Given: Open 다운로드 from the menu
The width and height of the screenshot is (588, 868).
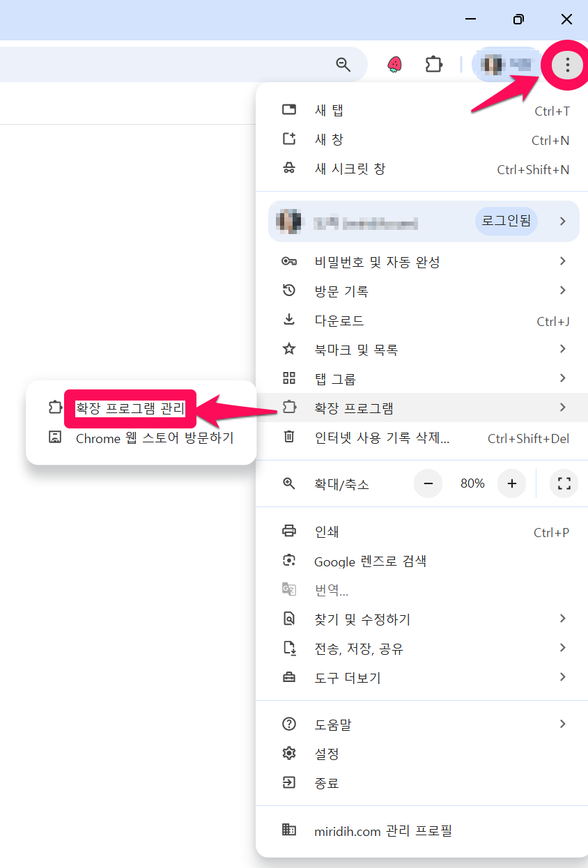Looking at the screenshot, I should (424, 320).
